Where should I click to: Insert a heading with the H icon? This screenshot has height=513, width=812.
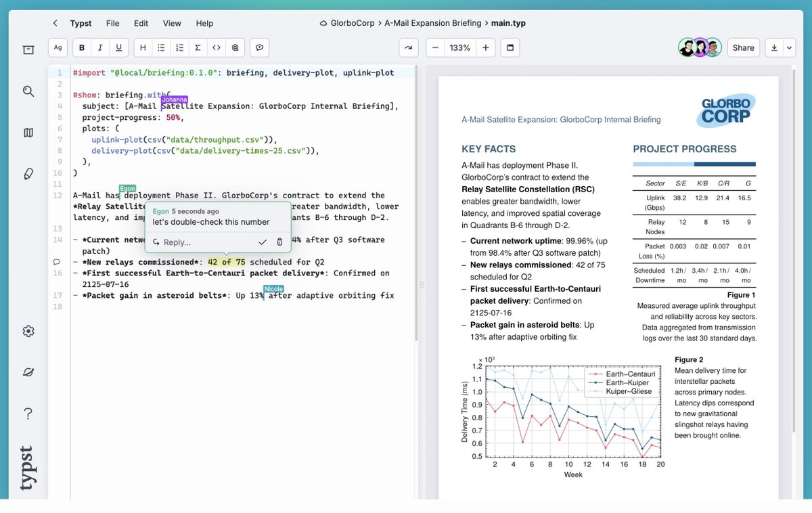pyautogui.click(x=143, y=48)
